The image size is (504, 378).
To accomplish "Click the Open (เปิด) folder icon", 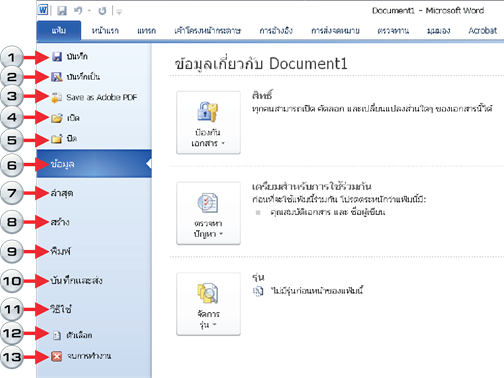I will pos(57,118).
